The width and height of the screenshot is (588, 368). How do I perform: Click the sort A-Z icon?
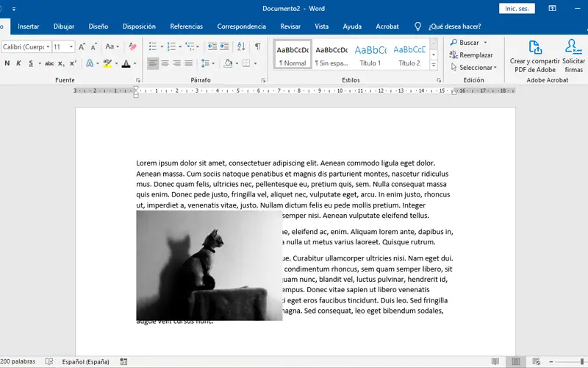coord(241,46)
